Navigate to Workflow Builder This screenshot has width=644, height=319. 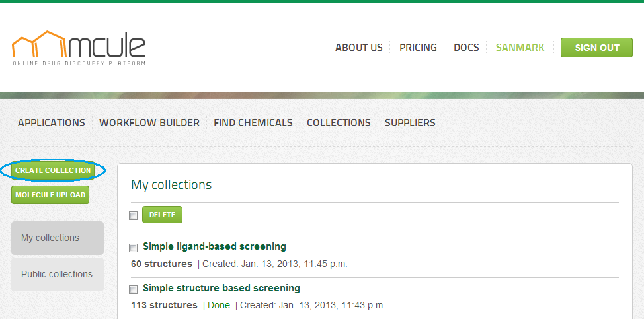(149, 123)
